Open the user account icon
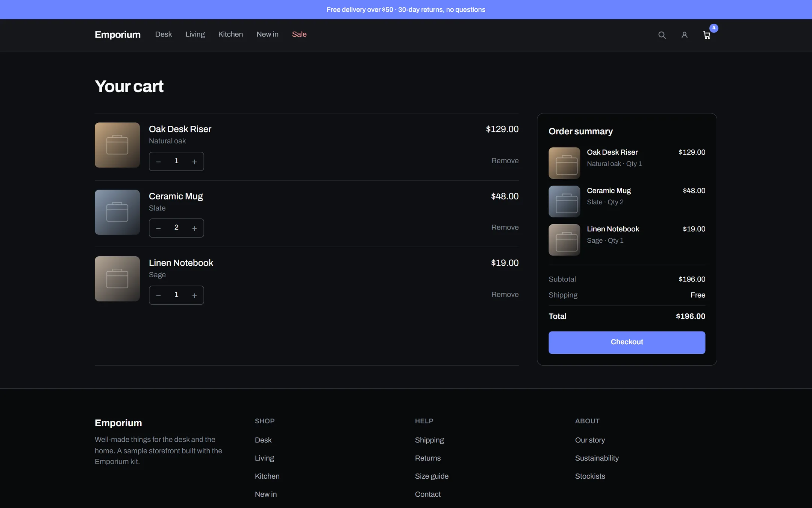This screenshot has height=508, width=812. (685, 35)
